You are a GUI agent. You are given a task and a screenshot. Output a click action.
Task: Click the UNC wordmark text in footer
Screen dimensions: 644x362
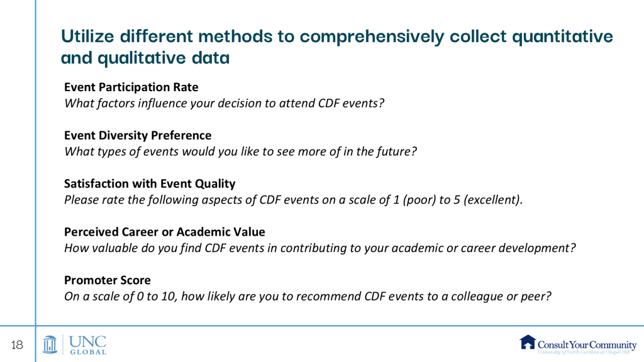[87, 341]
